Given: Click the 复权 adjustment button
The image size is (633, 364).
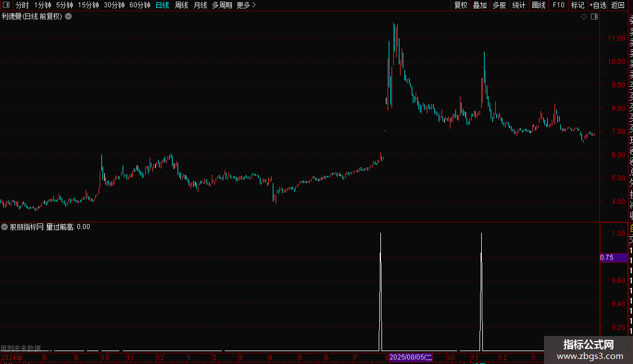Looking at the screenshot, I should 460,5.
